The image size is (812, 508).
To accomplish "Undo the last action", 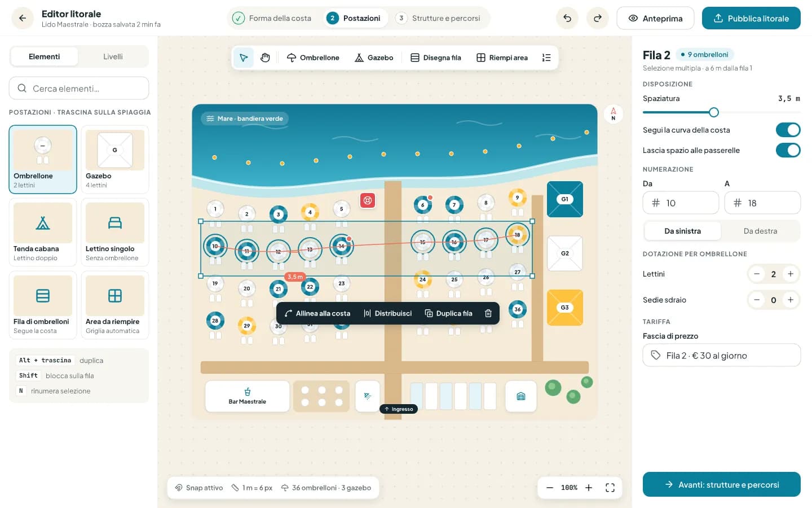I will click(567, 18).
